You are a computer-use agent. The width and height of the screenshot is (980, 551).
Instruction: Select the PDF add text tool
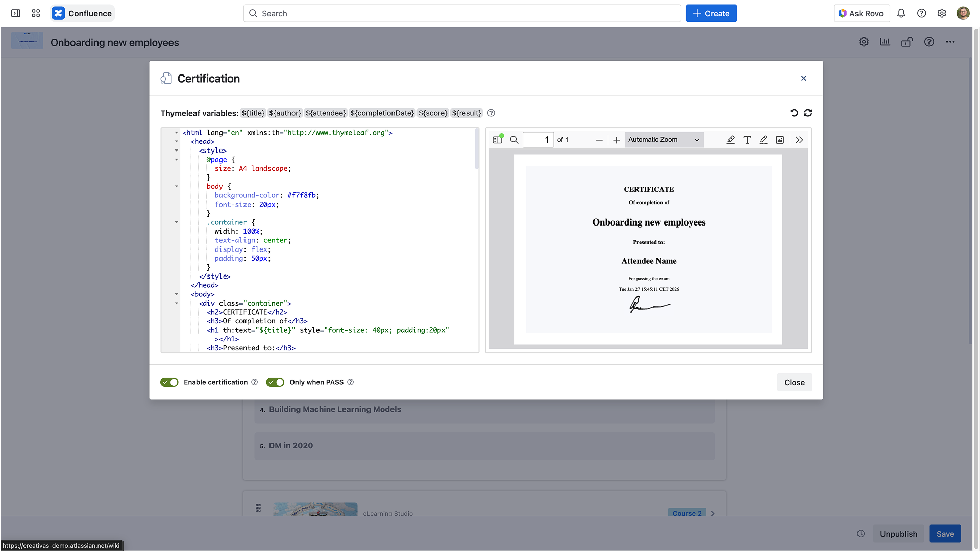click(747, 140)
